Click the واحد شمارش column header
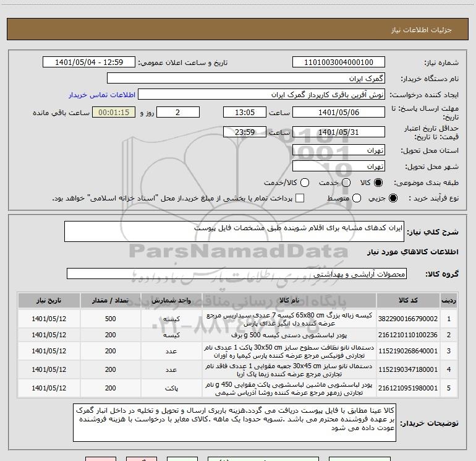Viewport: 476px width, 461px height. click(x=171, y=301)
